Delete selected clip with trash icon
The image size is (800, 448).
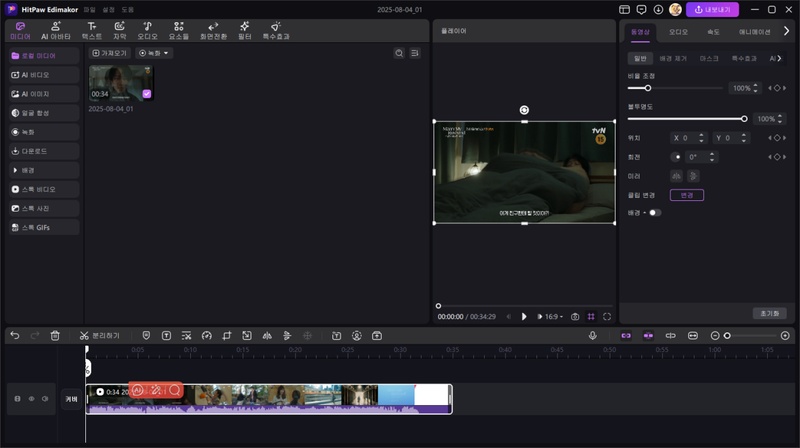coord(55,336)
